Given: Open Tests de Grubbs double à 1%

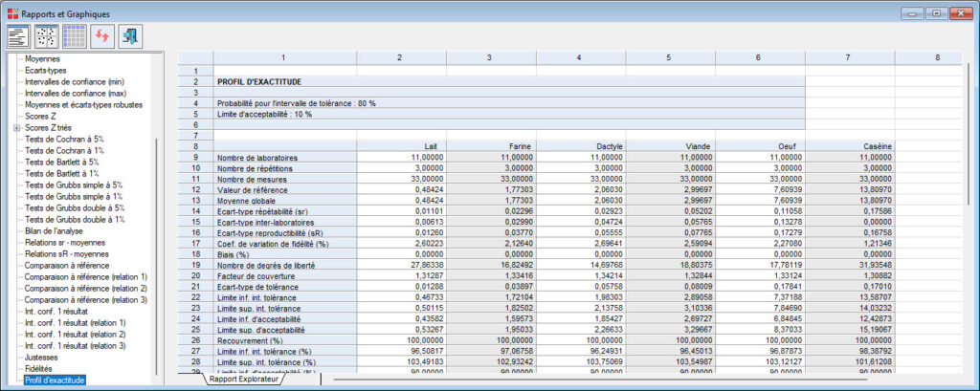Looking at the screenshot, I should (75, 219).
